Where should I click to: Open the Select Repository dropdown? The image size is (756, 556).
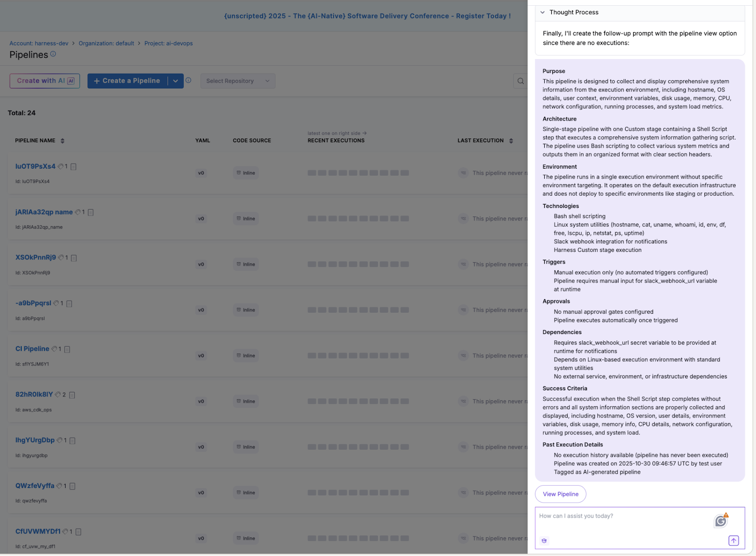(x=238, y=81)
